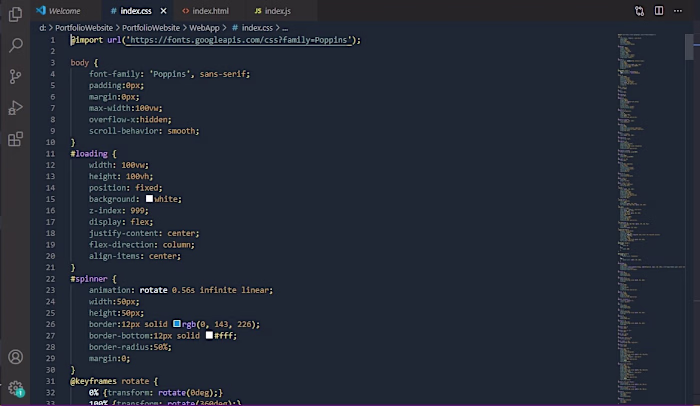
Task: Click 'scroll-behavior: smooth;' line
Action: pyautogui.click(x=144, y=131)
